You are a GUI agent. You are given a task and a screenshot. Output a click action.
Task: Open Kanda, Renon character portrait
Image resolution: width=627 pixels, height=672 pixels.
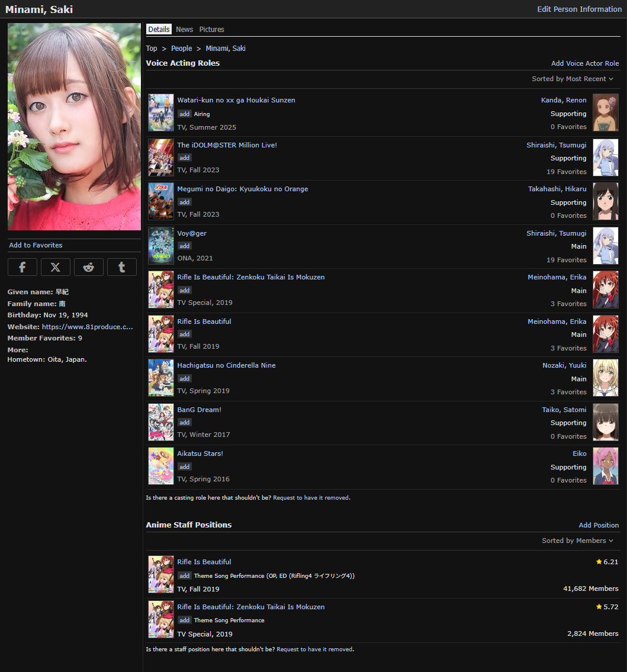605,112
